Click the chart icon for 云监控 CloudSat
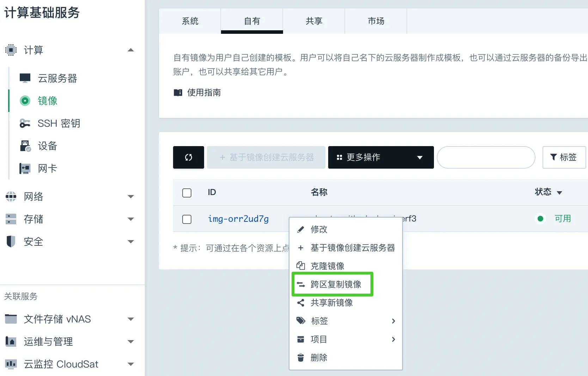Image resolution: width=588 pixels, height=376 pixels. 11,364
